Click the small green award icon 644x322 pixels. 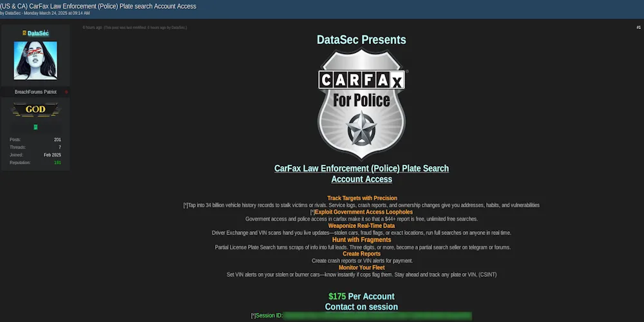pyautogui.click(x=35, y=128)
